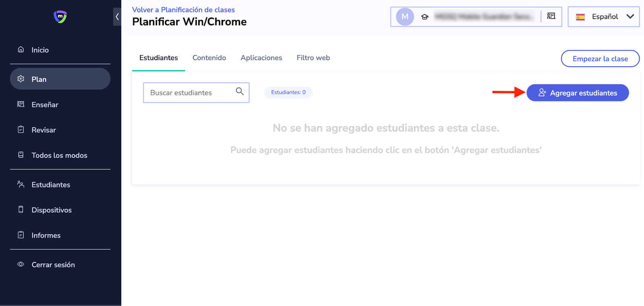
Task: Switch to the Contenido tab
Action: tap(209, 58)
